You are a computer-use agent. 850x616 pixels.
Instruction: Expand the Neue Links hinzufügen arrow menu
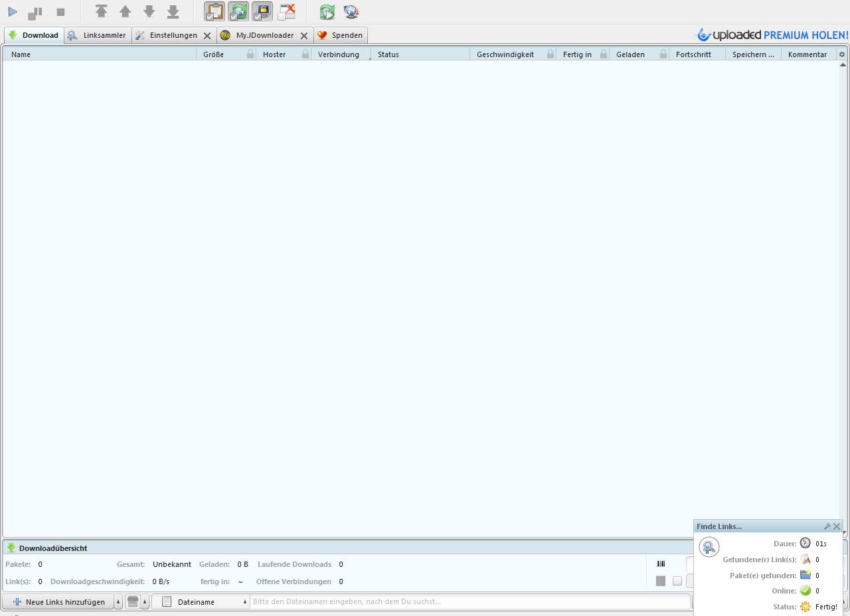click(x=118, y=602)
